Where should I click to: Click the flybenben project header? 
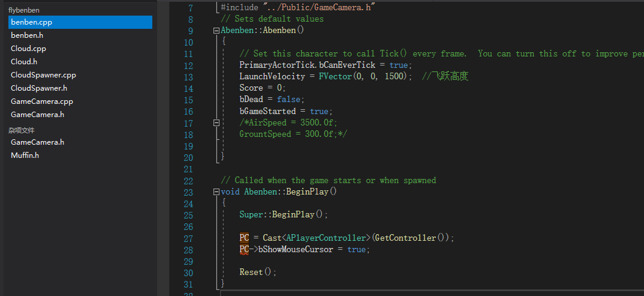coord(24,10)
